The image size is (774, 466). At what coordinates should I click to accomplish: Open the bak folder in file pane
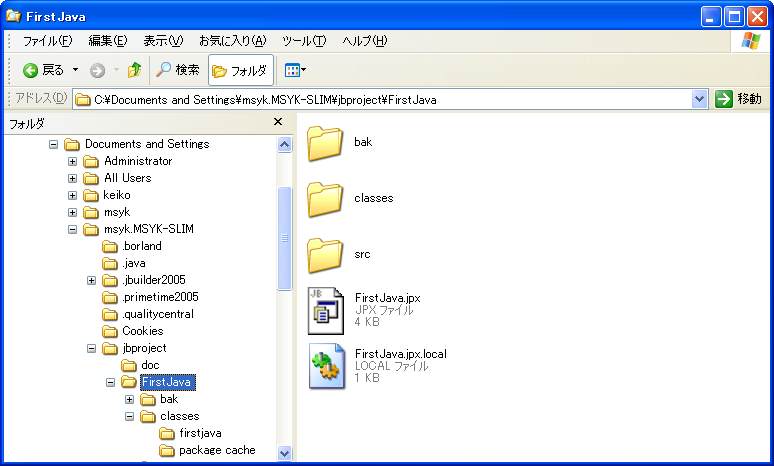tap(326, 143)
